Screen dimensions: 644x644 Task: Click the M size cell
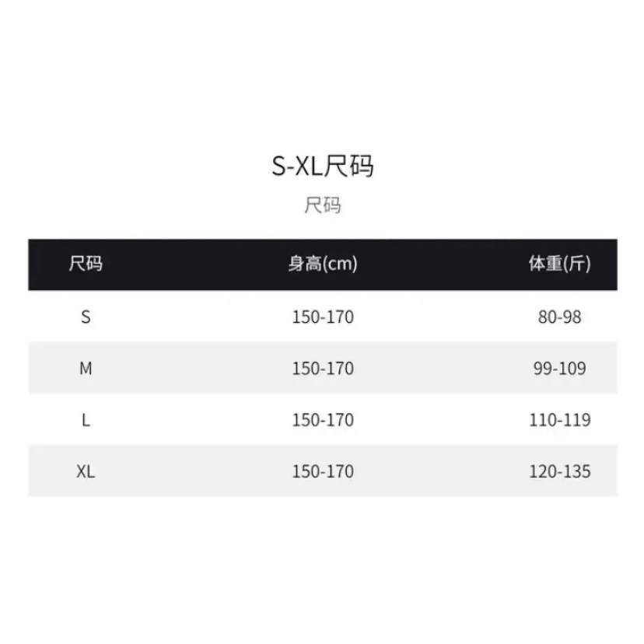[86, 368]
